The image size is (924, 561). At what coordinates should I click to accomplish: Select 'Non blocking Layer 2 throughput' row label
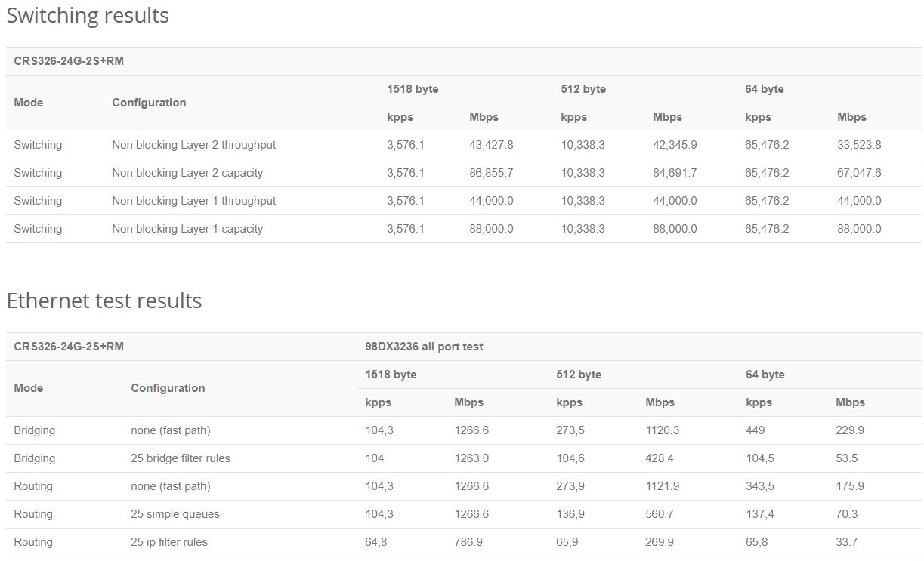pyautogui.click(x=194, y=145)
